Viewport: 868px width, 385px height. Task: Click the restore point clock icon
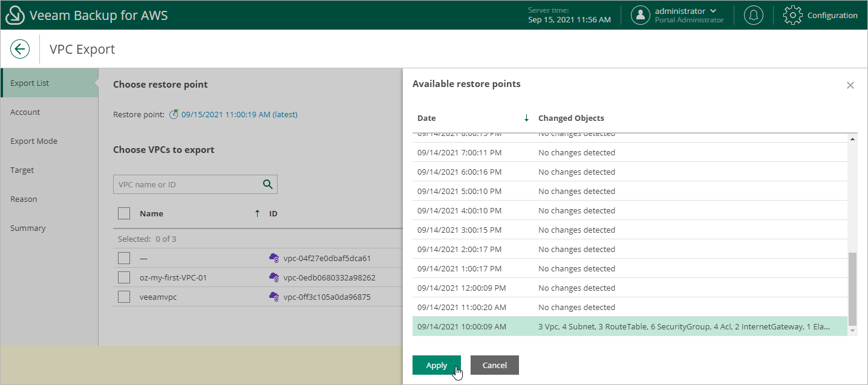coord(175,114)
